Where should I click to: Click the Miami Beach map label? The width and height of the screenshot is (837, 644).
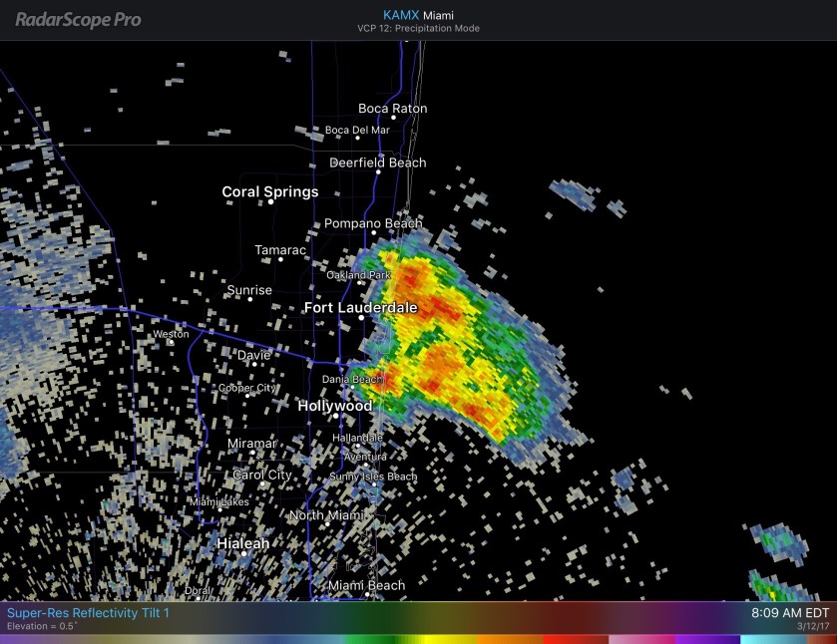[366, 585]
